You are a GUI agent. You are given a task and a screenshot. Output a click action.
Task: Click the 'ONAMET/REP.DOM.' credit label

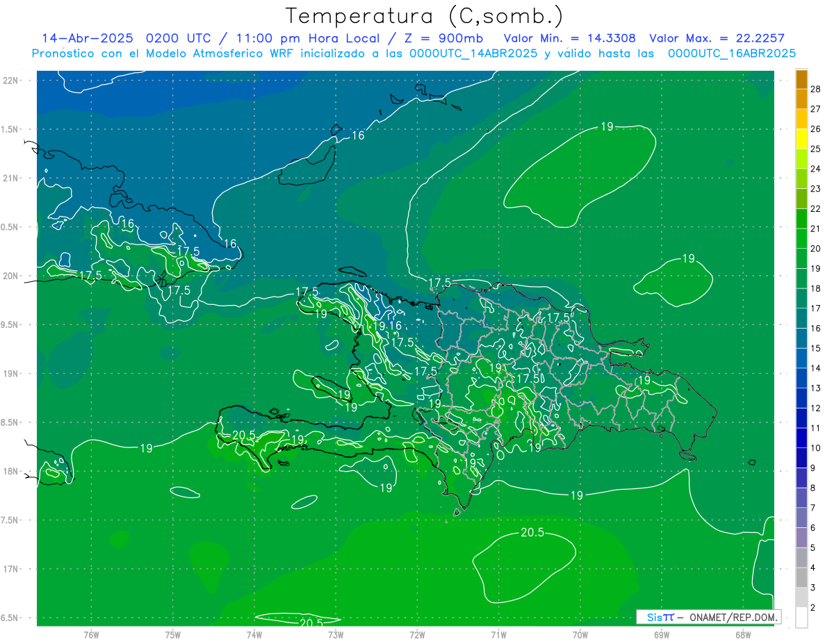(735, 617)
